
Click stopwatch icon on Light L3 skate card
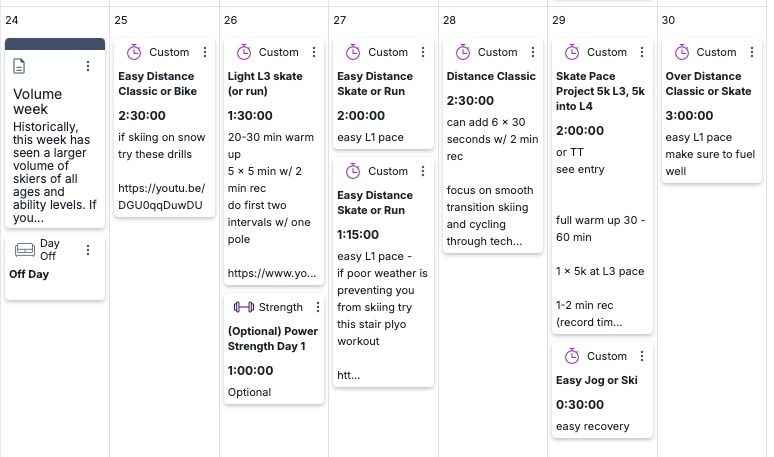(243, 52)
